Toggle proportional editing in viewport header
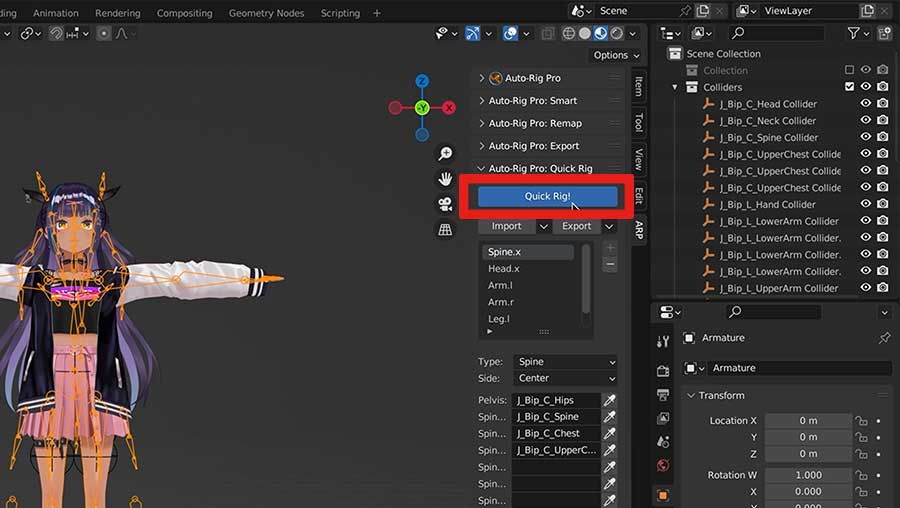The image size is (900, 508). pyautogui.click(x=104, y=34)
